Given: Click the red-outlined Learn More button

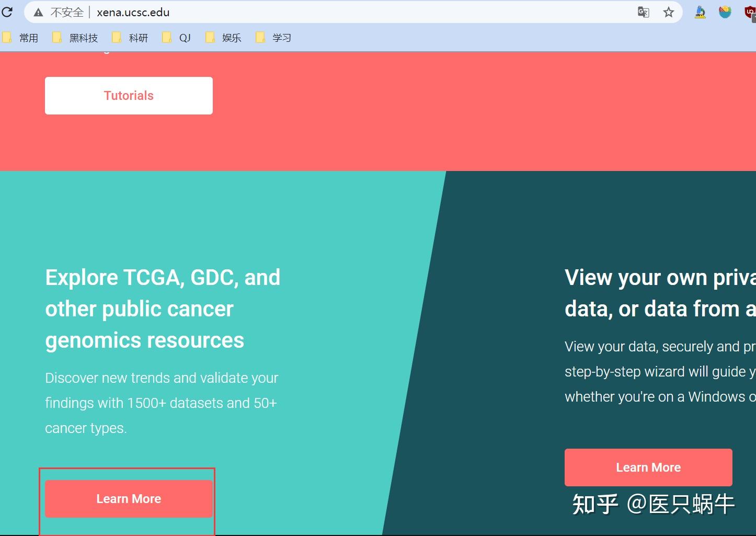Looking at the screenshot, I should (x=129, y=498).
